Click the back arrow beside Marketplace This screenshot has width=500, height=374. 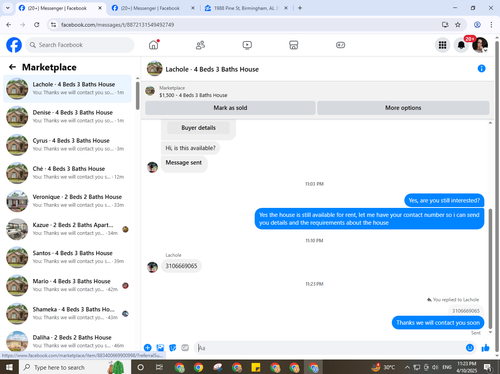[12, 67]
